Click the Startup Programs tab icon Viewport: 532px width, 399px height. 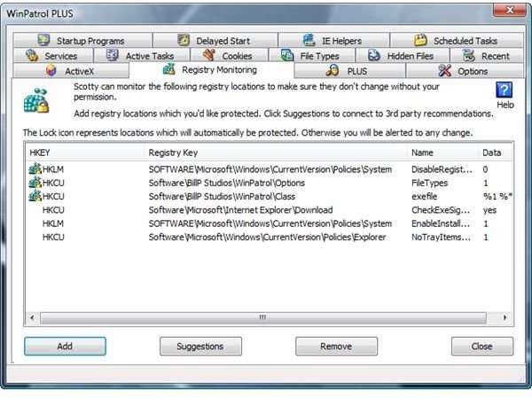[44, 41]
